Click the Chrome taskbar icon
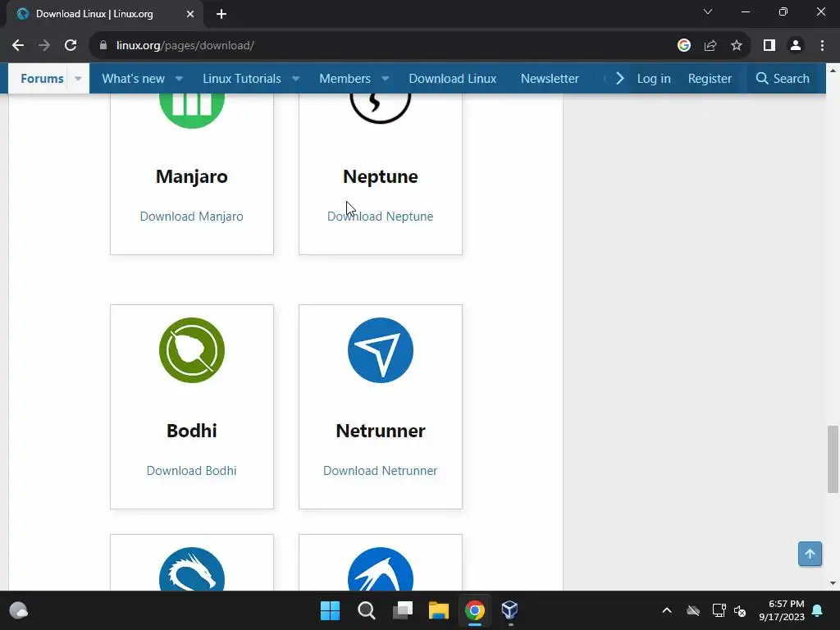The height and width of the screenshot is (630, 840). point(475,610)
